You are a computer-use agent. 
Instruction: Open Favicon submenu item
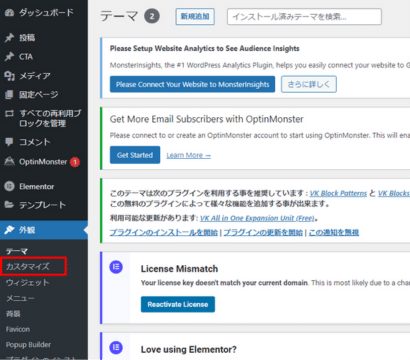click(18, 329)
